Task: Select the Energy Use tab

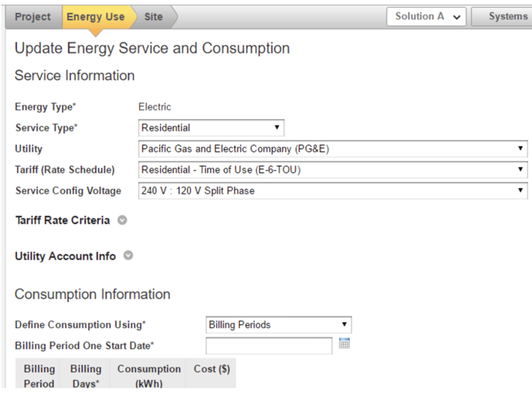Action: (x=94, y=17)
